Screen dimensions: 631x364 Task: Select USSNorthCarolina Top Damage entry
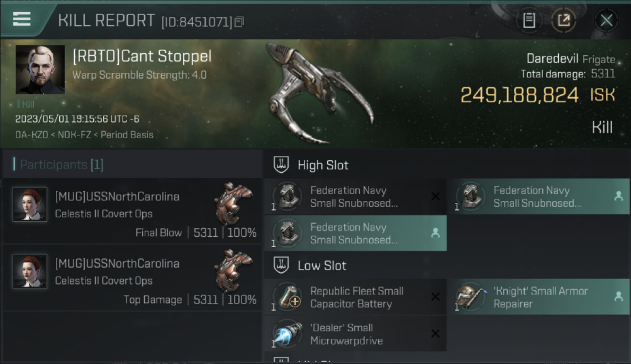coord(132,278)
